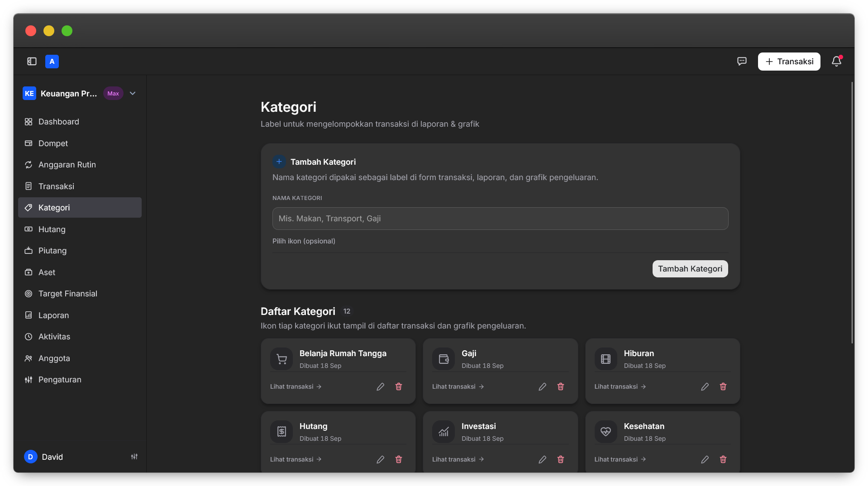Delete the Investasi category

click(x=561, y=460)
